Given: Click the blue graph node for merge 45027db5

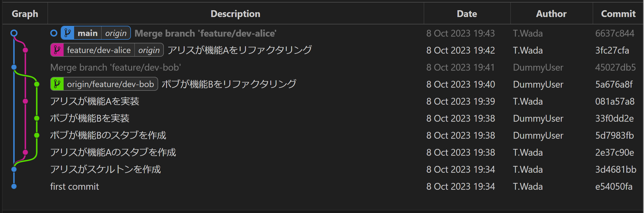Looking at the screenshot, I should click(14, 67).
